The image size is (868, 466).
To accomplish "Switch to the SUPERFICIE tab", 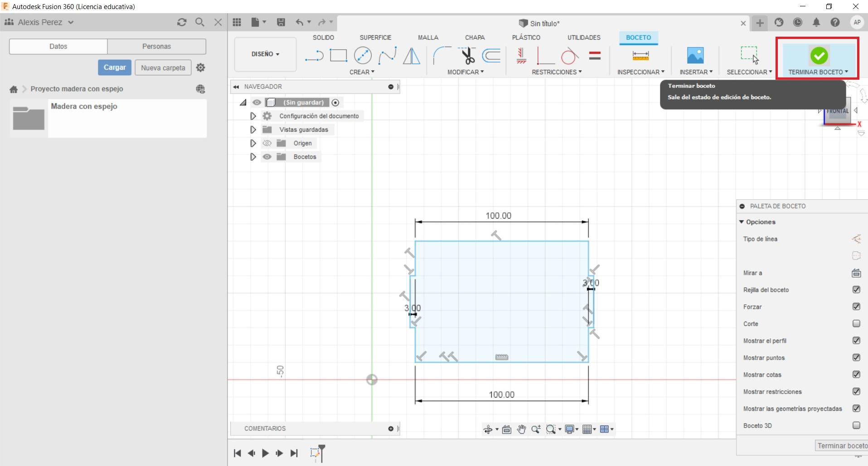I will (x=375, y=38).
